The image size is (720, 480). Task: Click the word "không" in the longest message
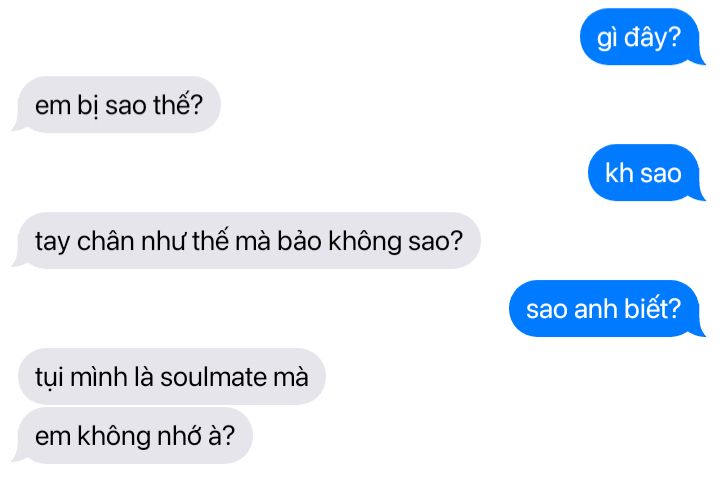(365, 242)
